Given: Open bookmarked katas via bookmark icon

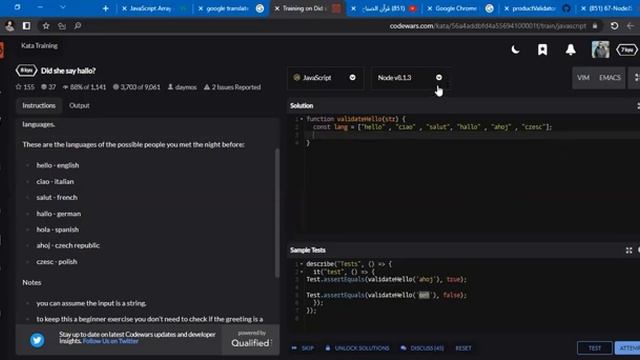Looking at the screenshot, I should 542,50.
